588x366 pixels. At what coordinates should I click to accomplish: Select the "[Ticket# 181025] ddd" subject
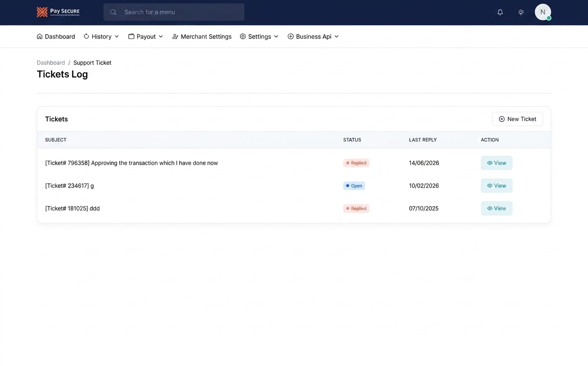(x=73, y=209)
